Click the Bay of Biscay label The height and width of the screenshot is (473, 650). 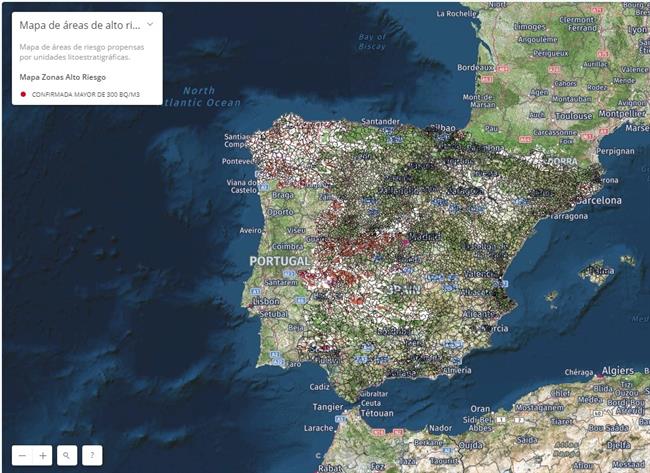371,41
